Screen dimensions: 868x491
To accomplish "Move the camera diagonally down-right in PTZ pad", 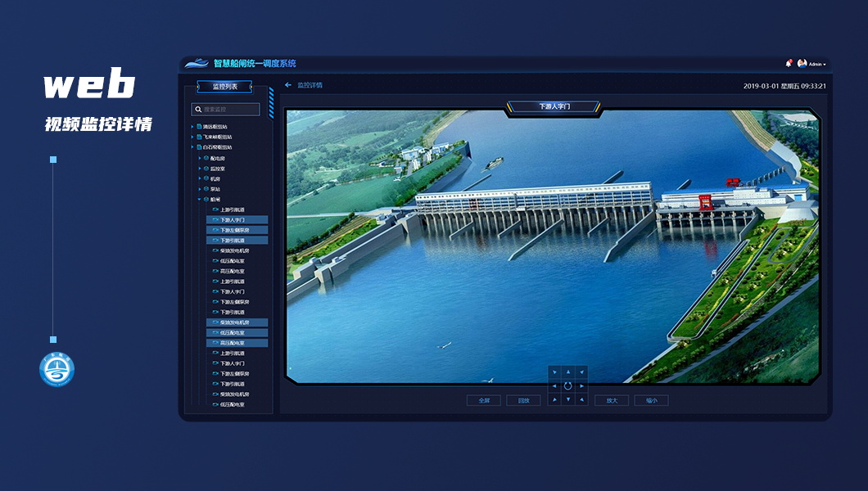I will tap(581, 399).
